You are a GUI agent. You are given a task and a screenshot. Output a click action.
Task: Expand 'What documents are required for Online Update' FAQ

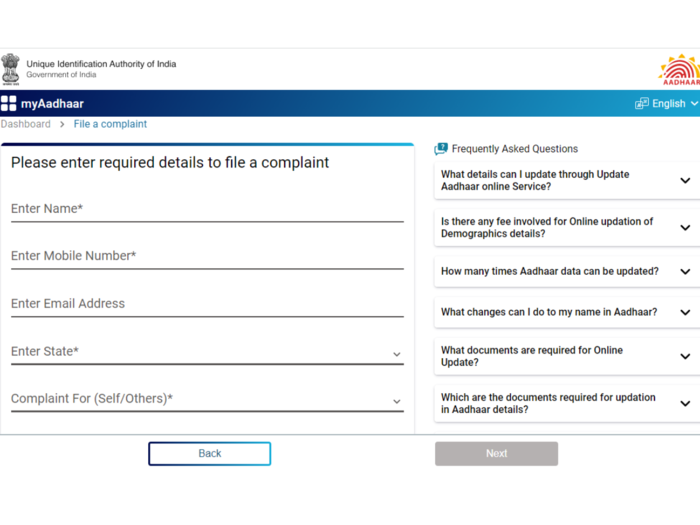click(x=567, y=356)
